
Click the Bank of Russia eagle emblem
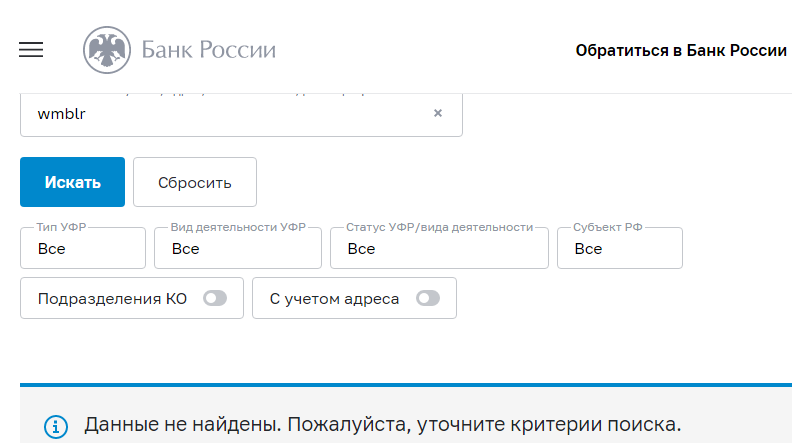[x=105, y=49]
